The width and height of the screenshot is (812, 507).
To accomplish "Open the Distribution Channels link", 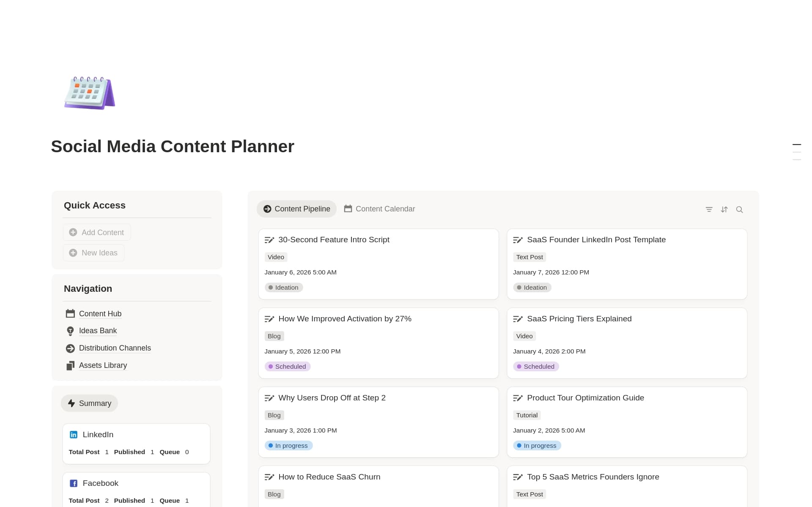I will [x=115, y=348].
